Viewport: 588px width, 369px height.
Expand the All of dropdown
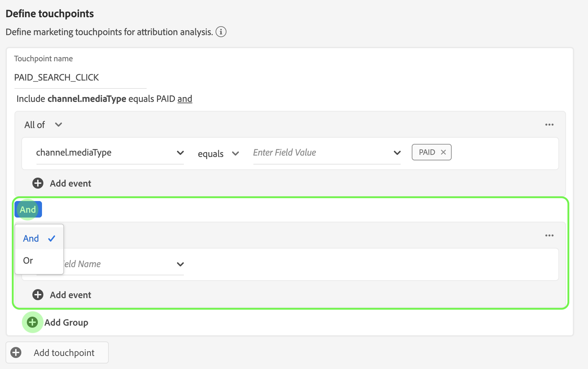[x=59, y=125]
